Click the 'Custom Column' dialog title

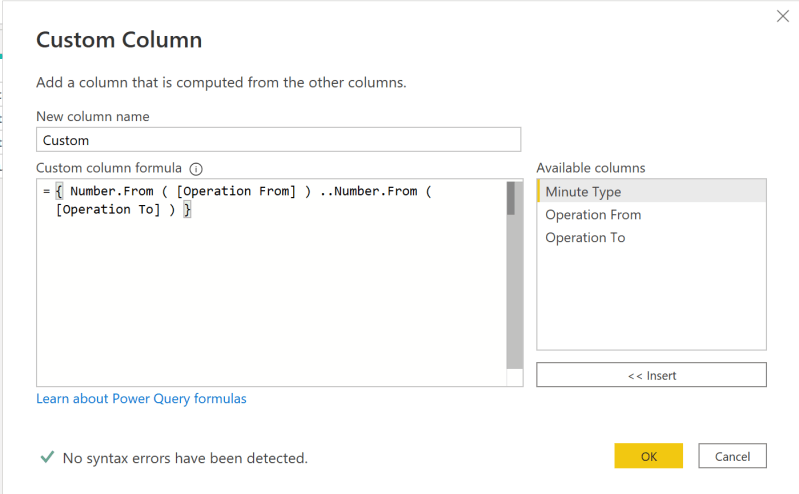coord(119,40)
